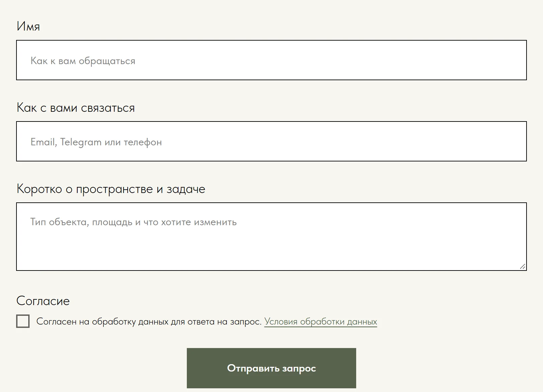
Task: Click the 'Как к вам обращаться' name field
Action: click(x=271, y=60)
